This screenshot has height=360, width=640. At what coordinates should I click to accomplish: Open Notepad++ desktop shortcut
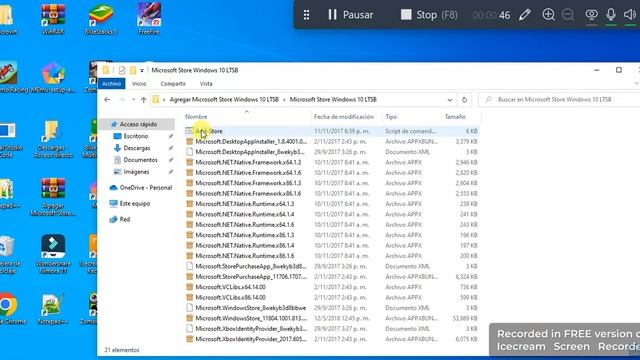click(53, 309)
